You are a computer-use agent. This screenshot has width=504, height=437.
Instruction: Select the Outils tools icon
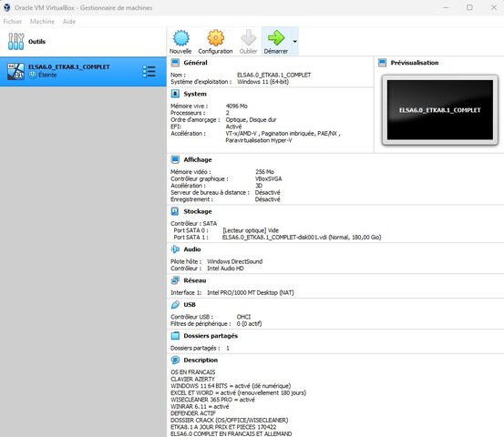pos(15,41)
